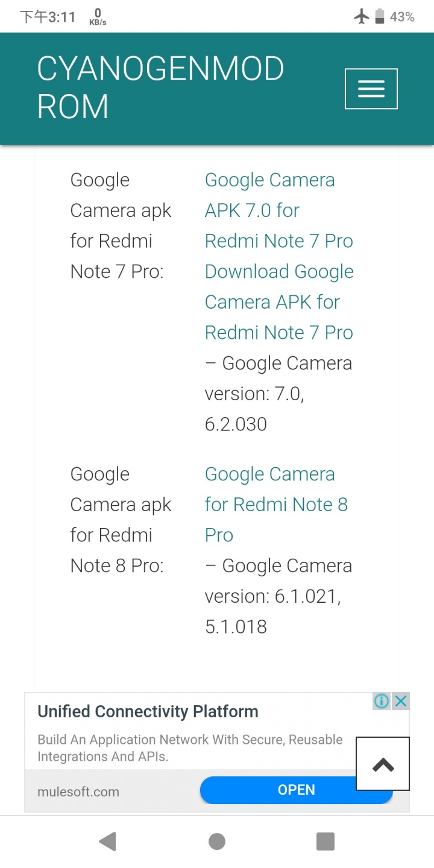Tap the mulesoft.com ad domain
434x868 pixels.
click(78, 791)
